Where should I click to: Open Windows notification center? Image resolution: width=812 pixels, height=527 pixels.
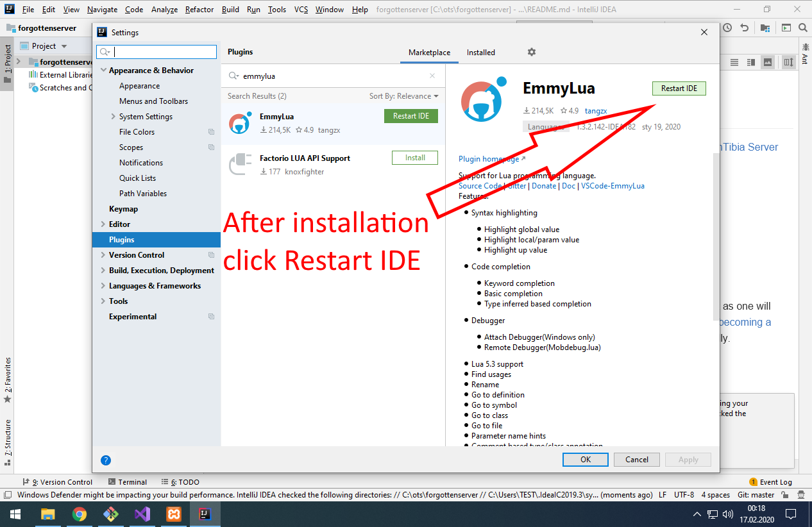coord(791,514)
